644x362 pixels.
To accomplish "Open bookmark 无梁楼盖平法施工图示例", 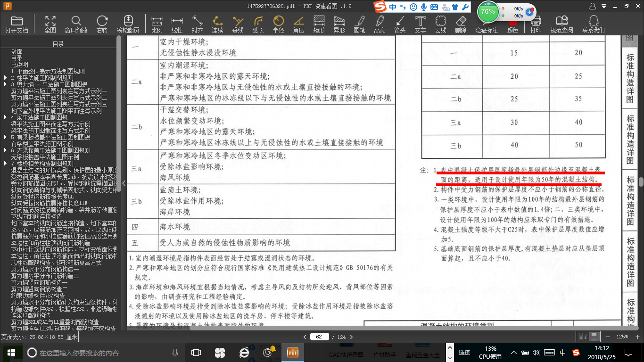I will (45, 157).
